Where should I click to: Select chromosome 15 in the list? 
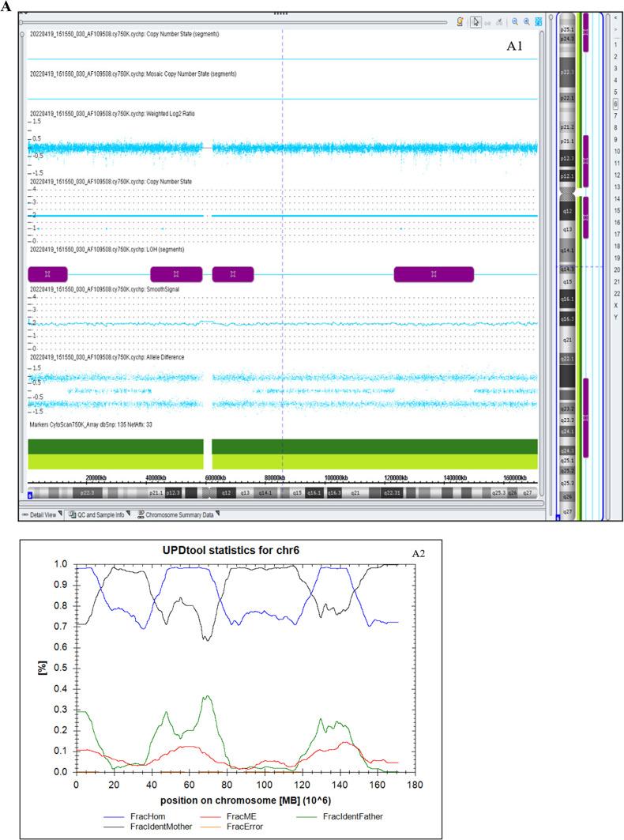pyautogui.click(x=617, y=210)
